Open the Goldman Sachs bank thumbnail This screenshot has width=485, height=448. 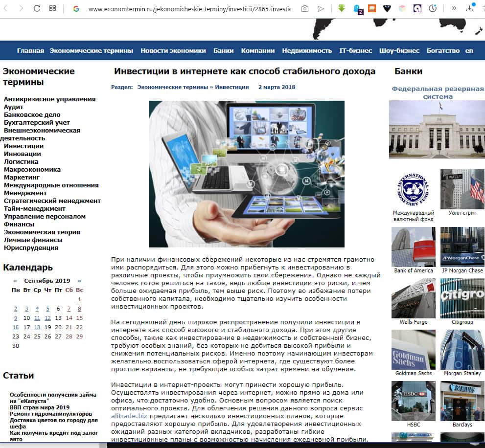click(x=413, y=353)
